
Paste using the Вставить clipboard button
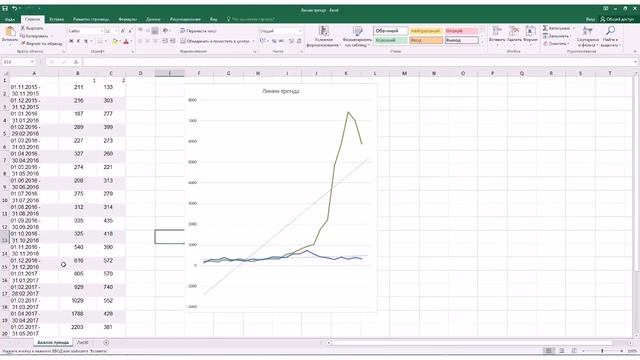[x=10, y=35]
